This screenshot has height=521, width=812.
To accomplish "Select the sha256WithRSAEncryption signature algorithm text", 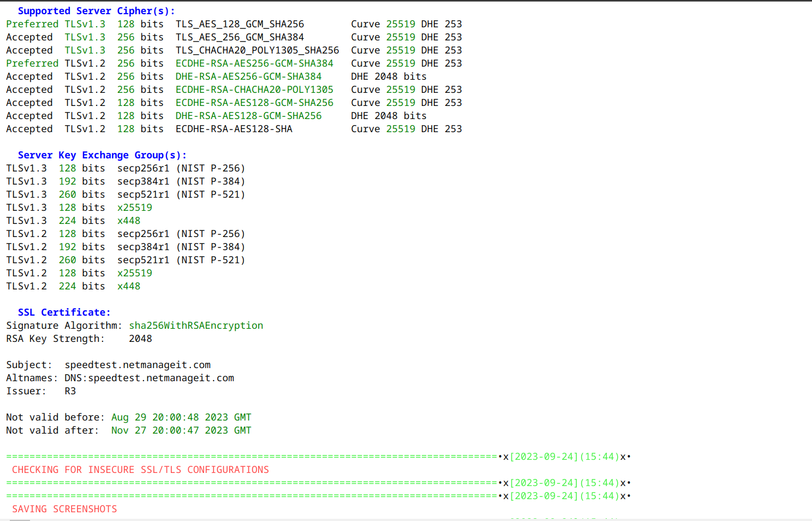I will 196,325.
